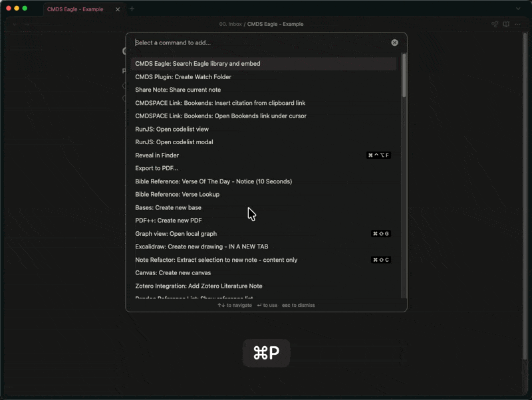Choose Bases: Create new base

point(263,207)
